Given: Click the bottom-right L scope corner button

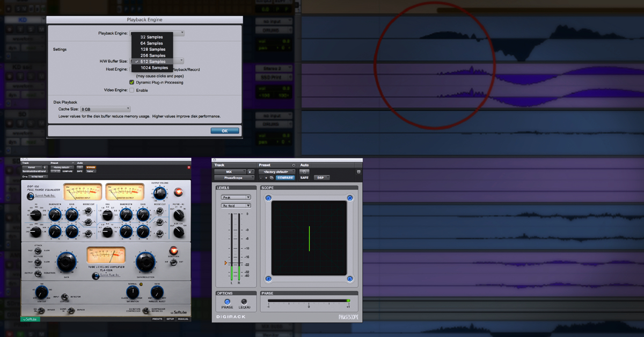Looking at the screenshot, I should tap(350, 279).
